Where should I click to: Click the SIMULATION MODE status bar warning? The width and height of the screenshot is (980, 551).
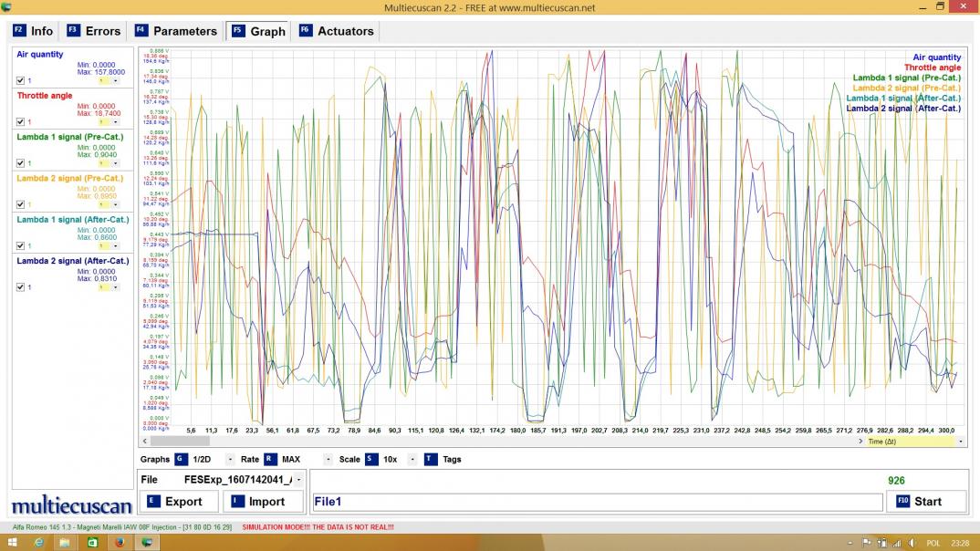(318, 527)
